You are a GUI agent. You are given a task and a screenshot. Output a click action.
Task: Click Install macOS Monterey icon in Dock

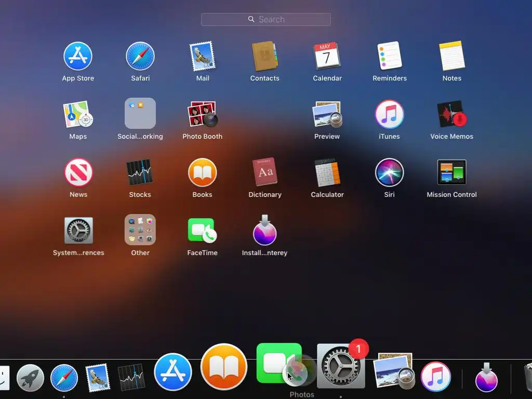pos(486,377)
